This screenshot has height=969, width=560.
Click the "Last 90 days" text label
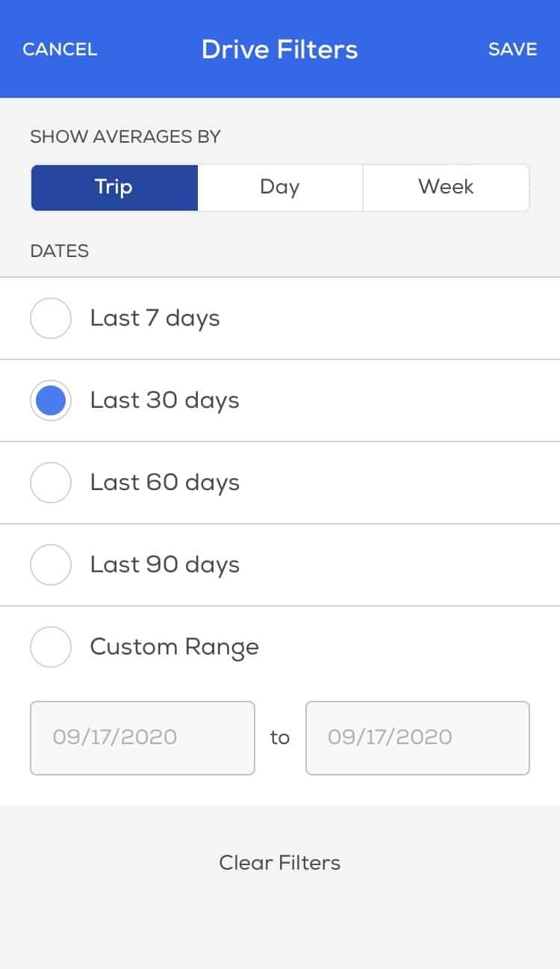coord(164,565)
